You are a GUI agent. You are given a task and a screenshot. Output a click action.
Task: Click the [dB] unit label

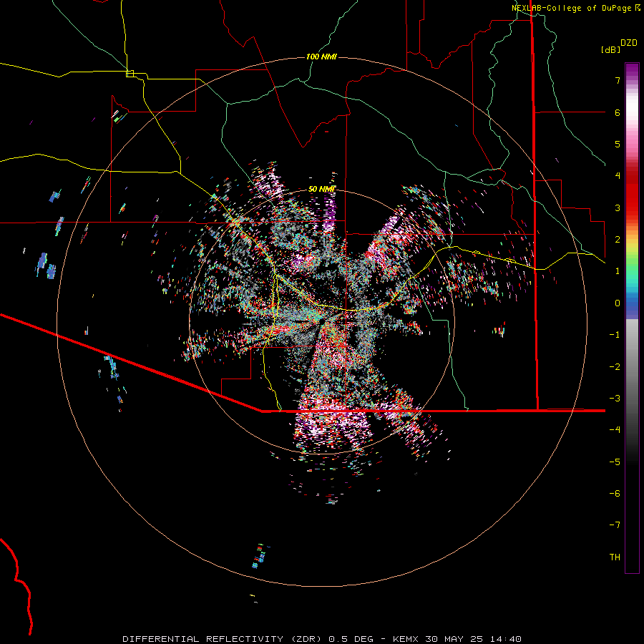click(611, 49)
